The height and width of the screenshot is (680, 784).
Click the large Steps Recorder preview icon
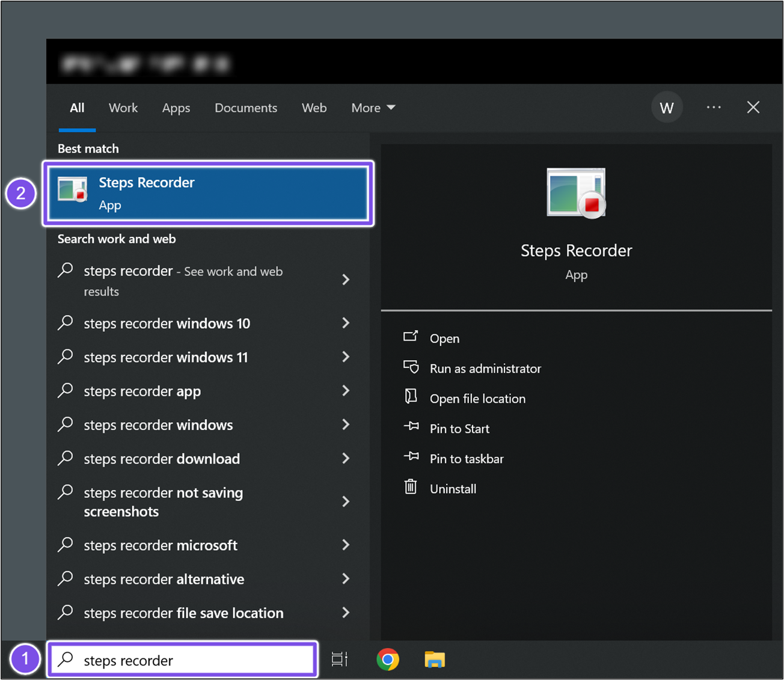[576, 193]
